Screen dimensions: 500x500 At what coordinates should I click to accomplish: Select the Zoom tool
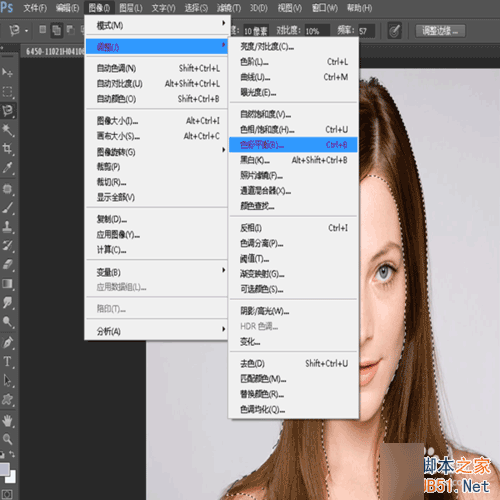click(x=7, y=439)
